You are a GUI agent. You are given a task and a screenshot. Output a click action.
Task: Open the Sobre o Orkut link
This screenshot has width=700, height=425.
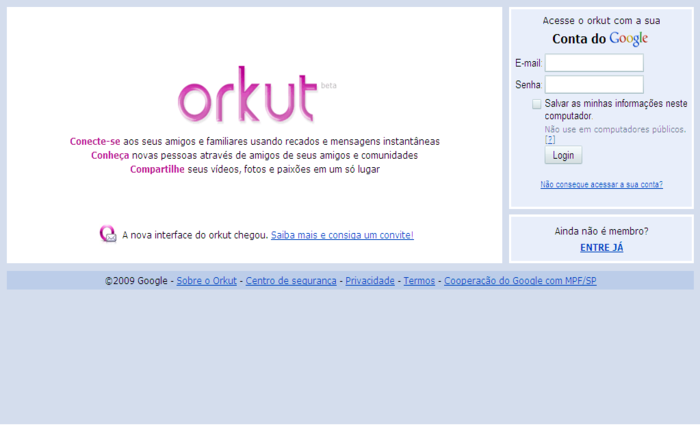(206, 281)
